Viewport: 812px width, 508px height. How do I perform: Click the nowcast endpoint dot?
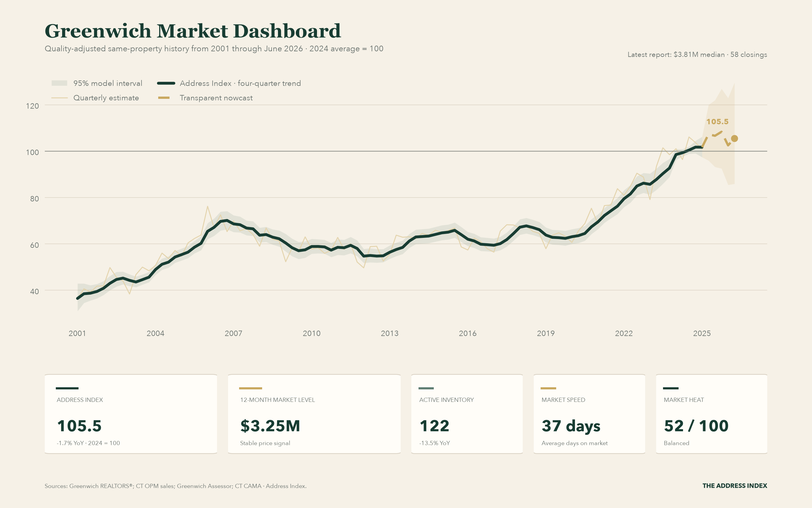pyautogui.click(x=734, y=138)
